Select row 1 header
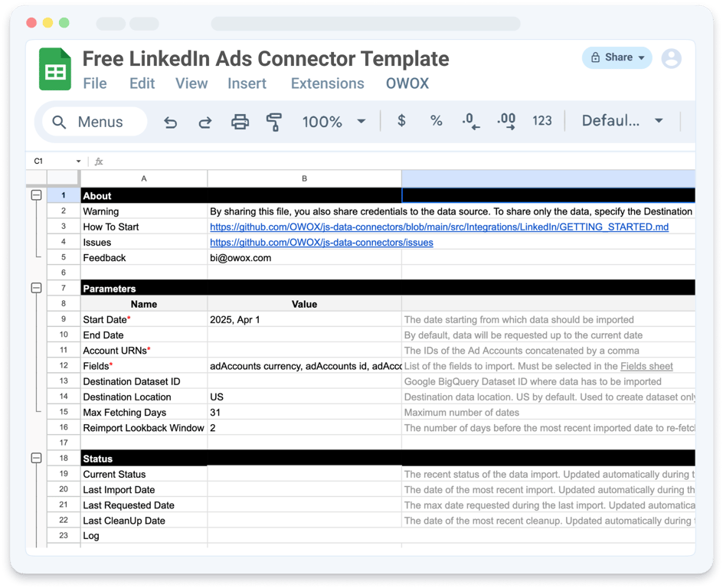This screenshot has width=723, height=588. coord(64,195)
